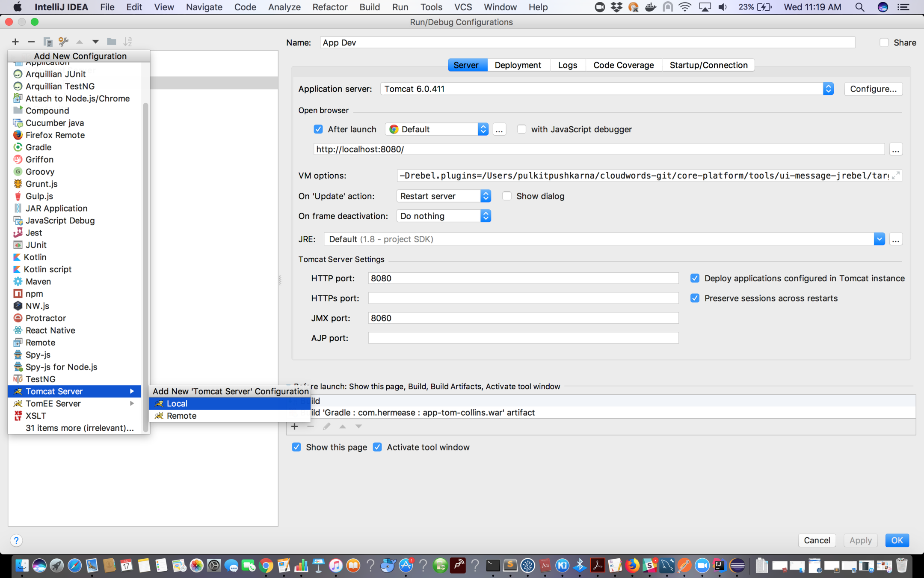Click the Name input field
The width and height of the screenshot is (924, 578).
point(587,42)
